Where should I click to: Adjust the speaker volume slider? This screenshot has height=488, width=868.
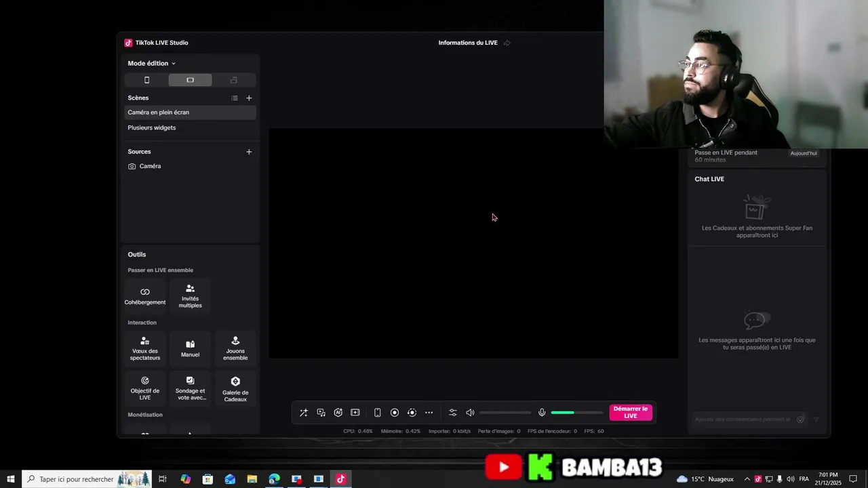click(505, 413)
